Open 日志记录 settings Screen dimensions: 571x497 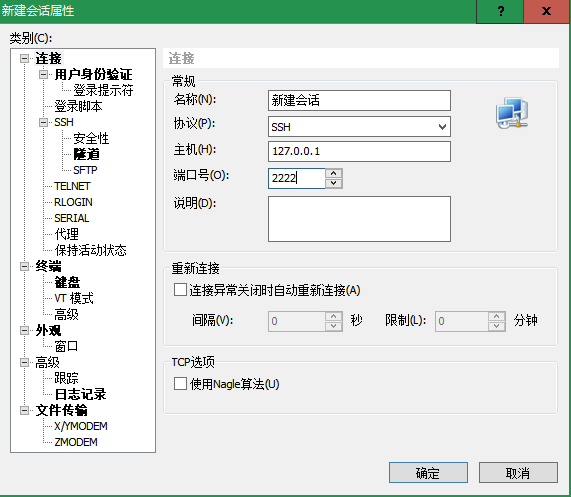pyautogui.click(x=80, y=394)
